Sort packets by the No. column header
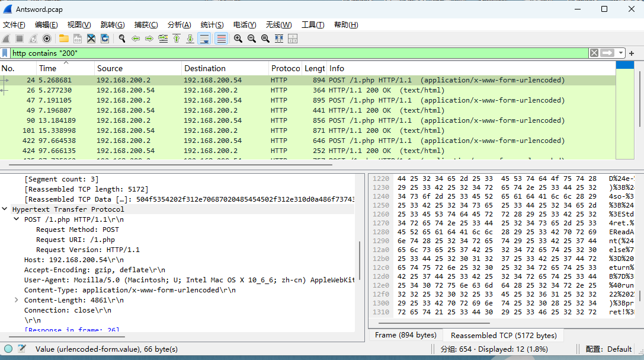Screen dimensions: 644x360 coord(18,68)
